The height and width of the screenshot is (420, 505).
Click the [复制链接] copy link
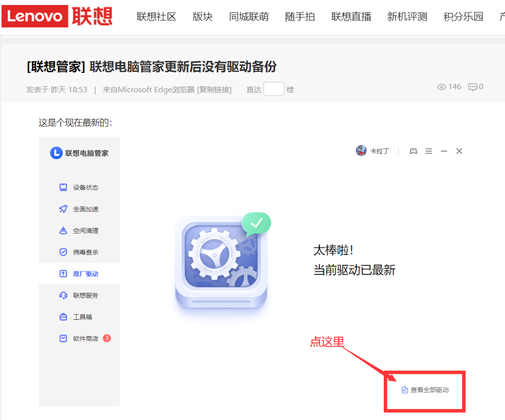click(214, 89)
